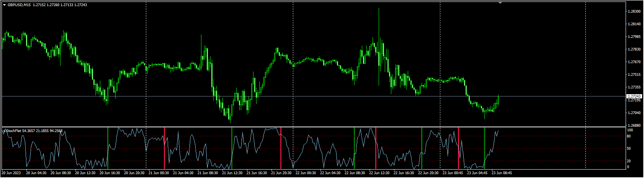Click the 1.26880 price scale label

click(x=634, y=126)
